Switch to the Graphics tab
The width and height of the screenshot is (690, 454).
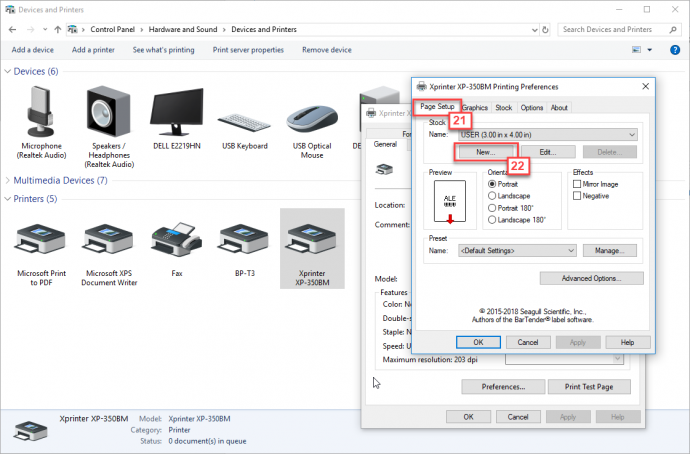point(475,107)
